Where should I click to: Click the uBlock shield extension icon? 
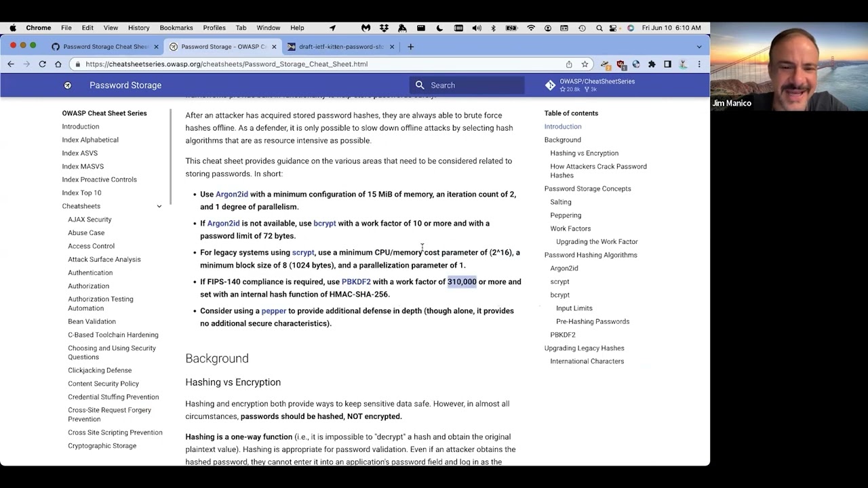620,64
